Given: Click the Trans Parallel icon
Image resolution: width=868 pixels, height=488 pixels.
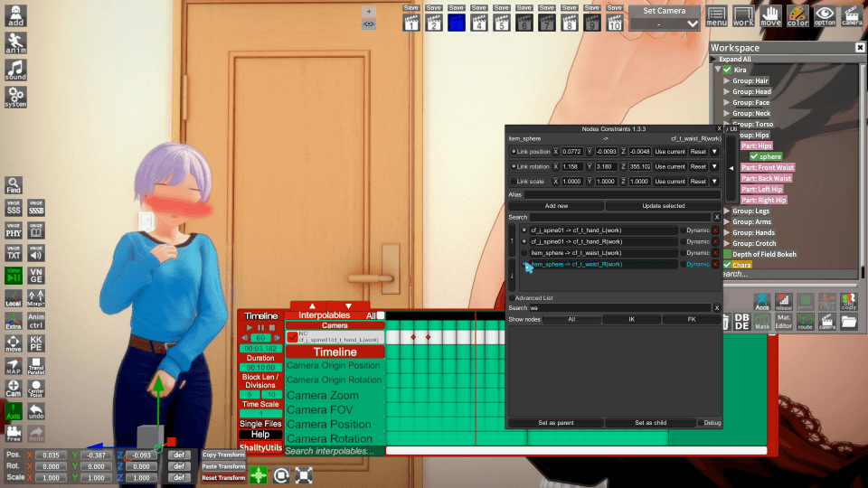Looking at the screenshot, I should pos(36,366).
